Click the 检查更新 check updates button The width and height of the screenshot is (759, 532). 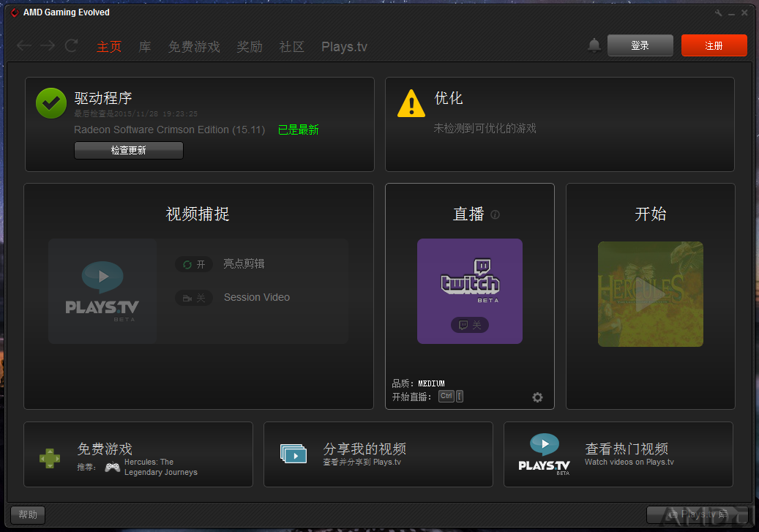pyautogui.click(x=128, y=150)
